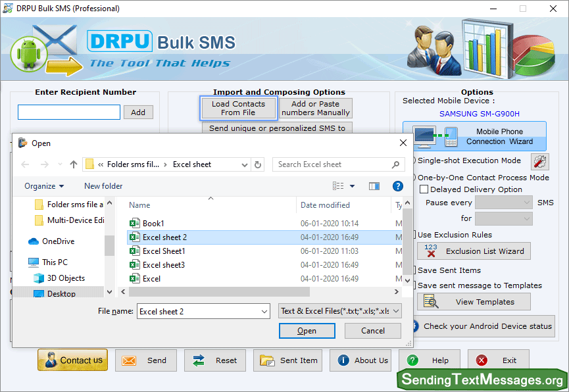The width and height of the screenshot is (569, 392).
Task: Open File name combo box dropdown
Action: [x=264, y=311]
